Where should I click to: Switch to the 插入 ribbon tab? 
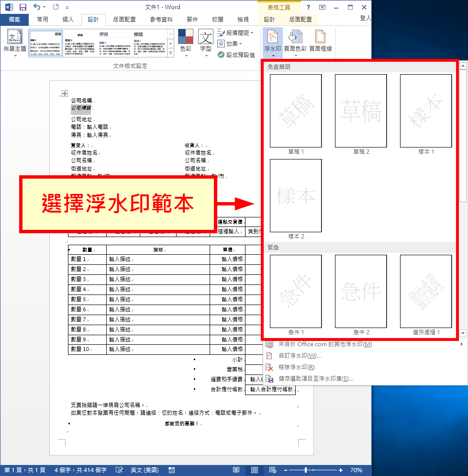(x=68, y=20)
